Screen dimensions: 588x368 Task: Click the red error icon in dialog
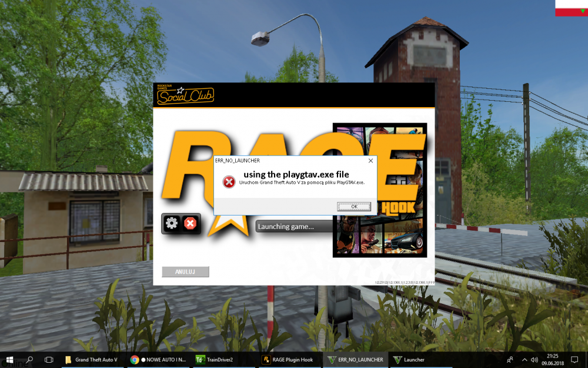click(229, 182)
